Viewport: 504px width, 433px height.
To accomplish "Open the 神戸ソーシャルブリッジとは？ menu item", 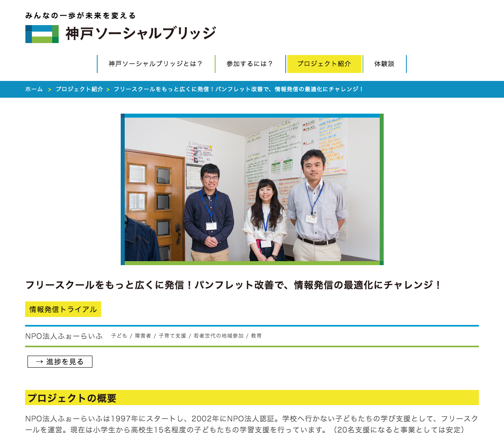I will point(156,64).
